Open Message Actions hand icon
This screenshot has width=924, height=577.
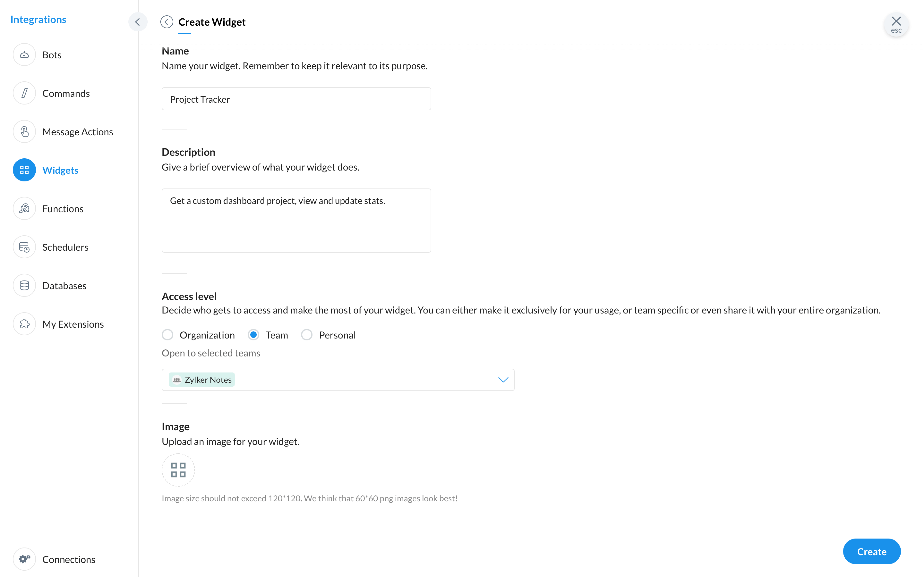(24, 132)
